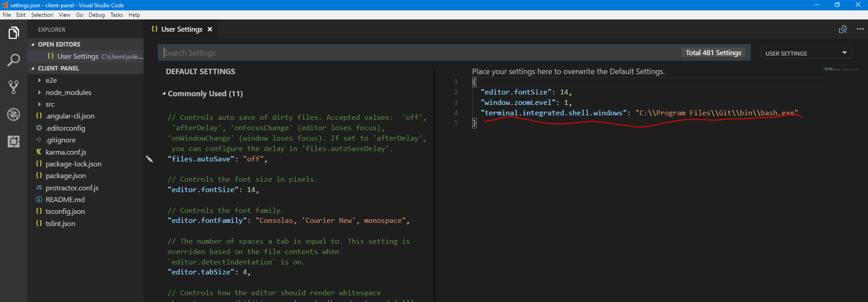Close the User Settings tab
868x302 pixels.
tap(210, 29)
